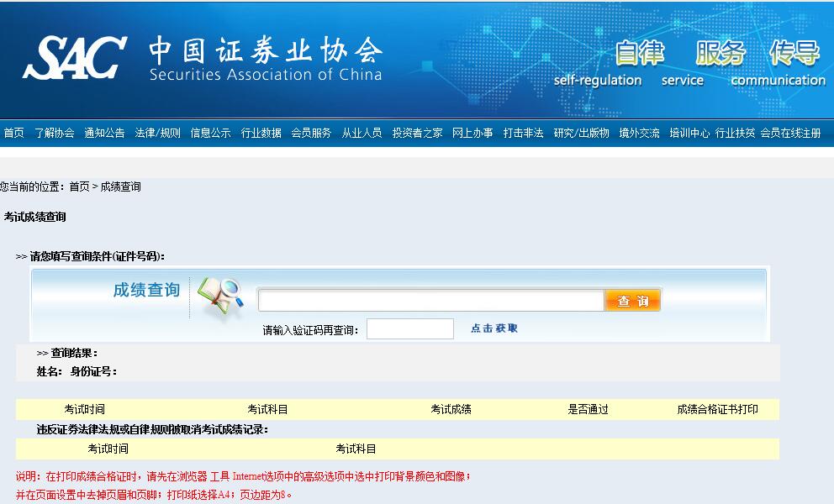Image resolution: width=834 pixels, height=504 pixels.
Task: Click the 姓名 label
Action: 50,371
